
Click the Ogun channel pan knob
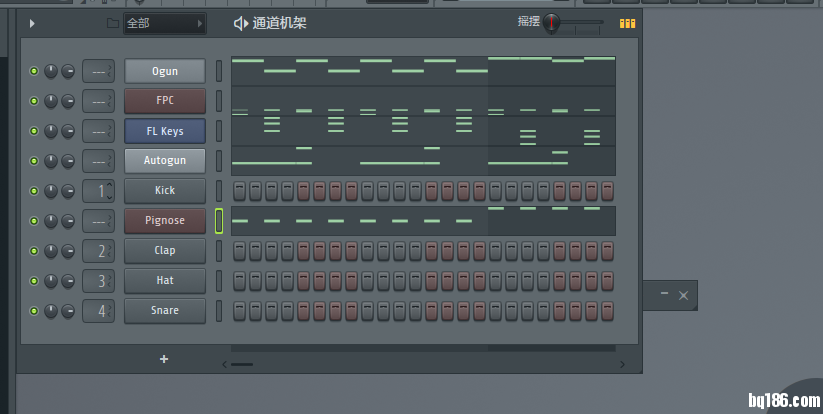click(x=51, y=71)
